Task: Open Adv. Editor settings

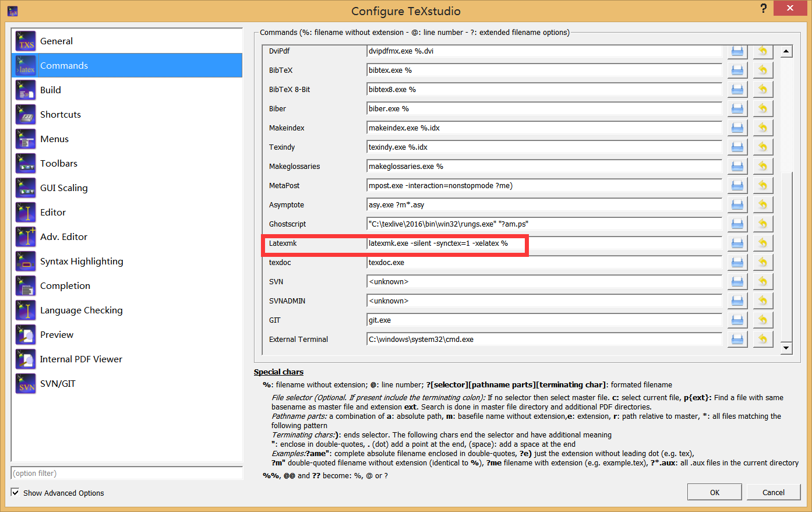Action: tap(127, 237)
